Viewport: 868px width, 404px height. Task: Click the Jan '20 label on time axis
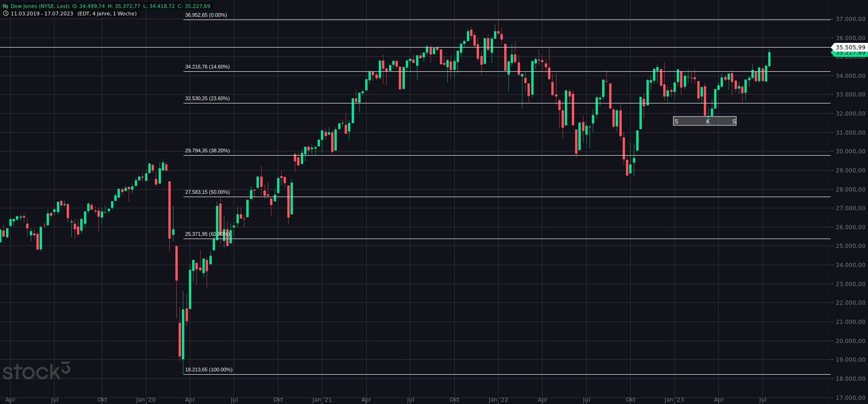tap(146, 400)
